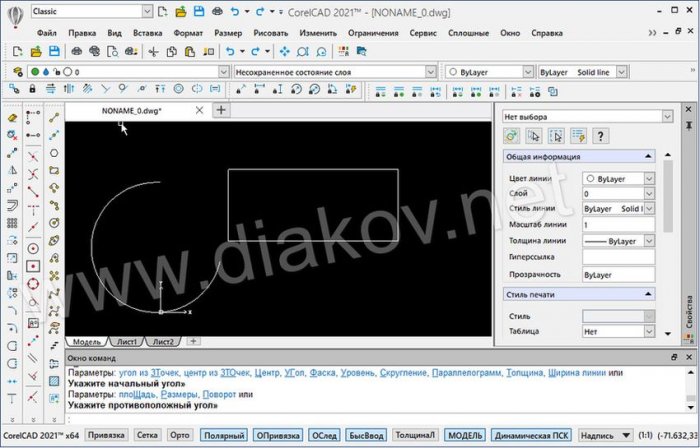
Task: Click the Масштаб линии input field
Action: pyautogui.click(x=617, y=225)
